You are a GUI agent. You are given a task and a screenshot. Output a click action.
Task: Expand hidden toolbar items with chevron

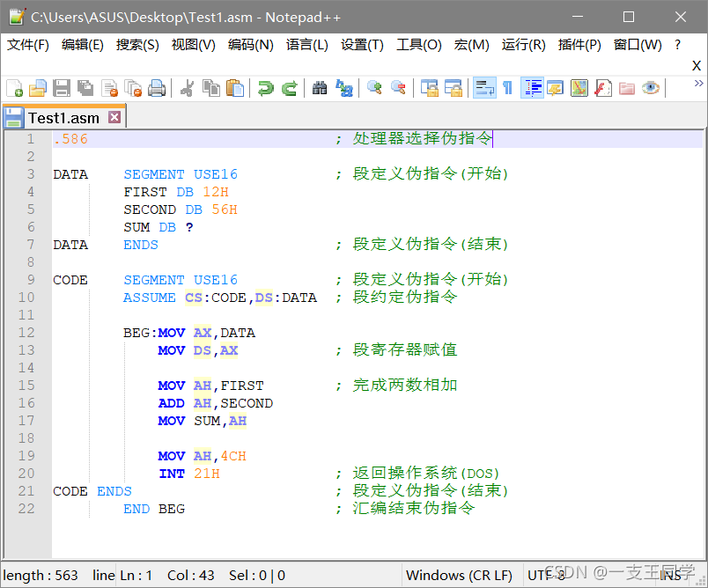698,83
